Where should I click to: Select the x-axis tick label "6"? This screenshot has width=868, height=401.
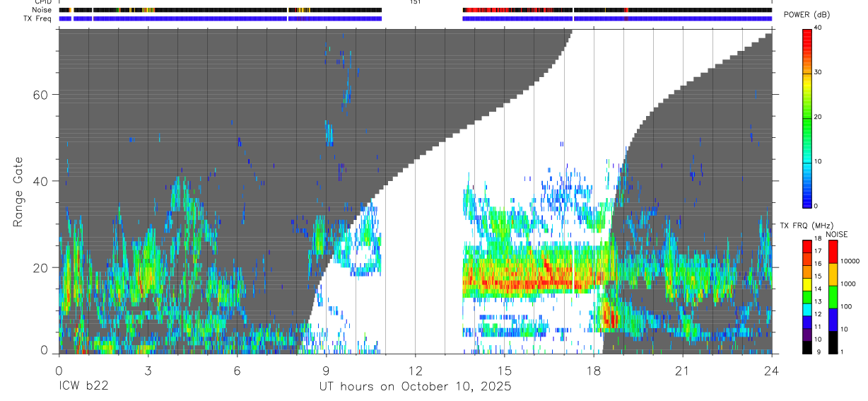(237, 371)
